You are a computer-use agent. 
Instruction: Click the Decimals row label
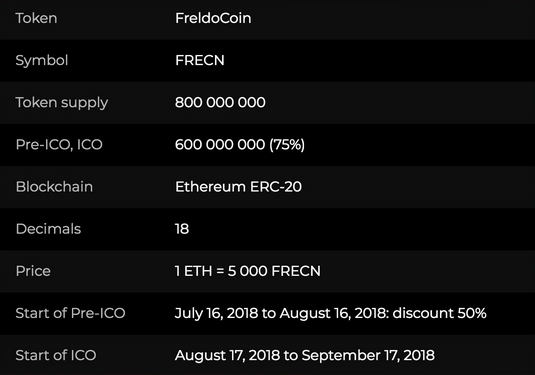(x=48, y=229)
